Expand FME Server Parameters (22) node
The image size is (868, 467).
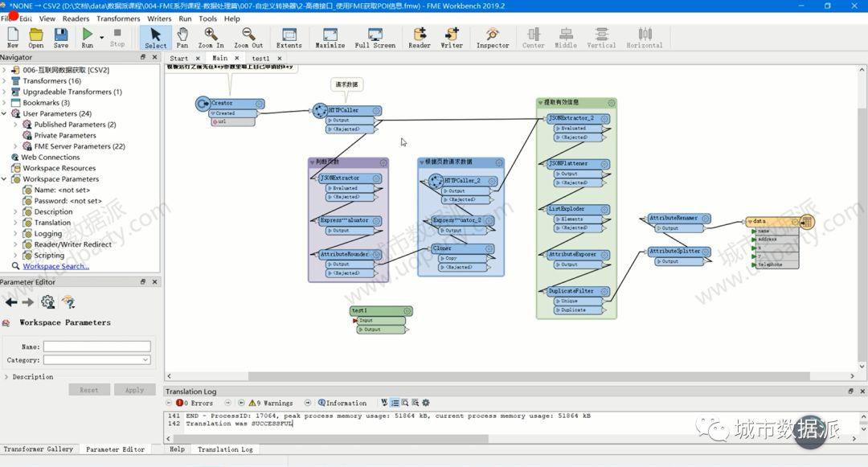pyautogui.click(x=15, y=146)
